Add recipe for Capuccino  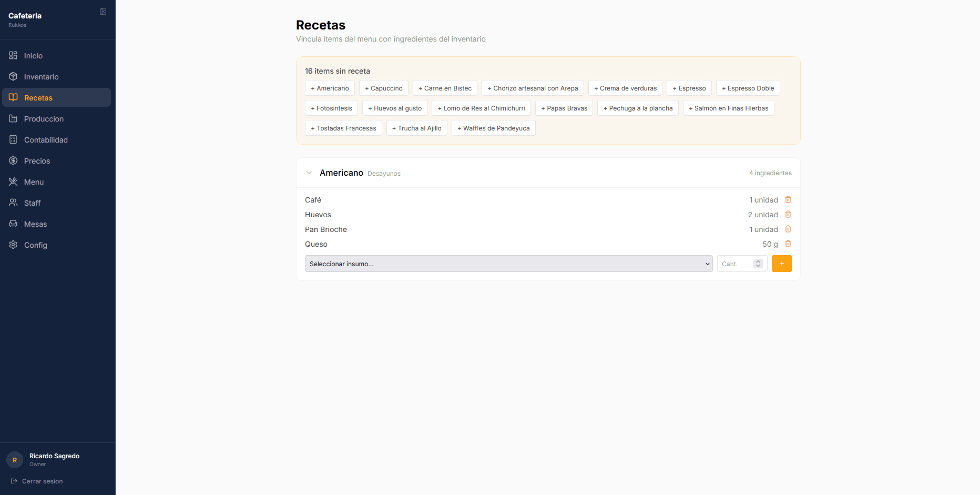384,88
